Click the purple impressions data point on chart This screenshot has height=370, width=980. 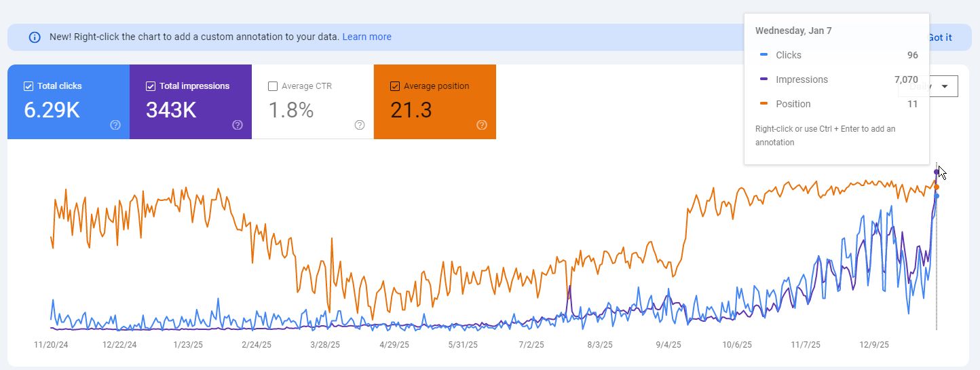click(937, 172)
